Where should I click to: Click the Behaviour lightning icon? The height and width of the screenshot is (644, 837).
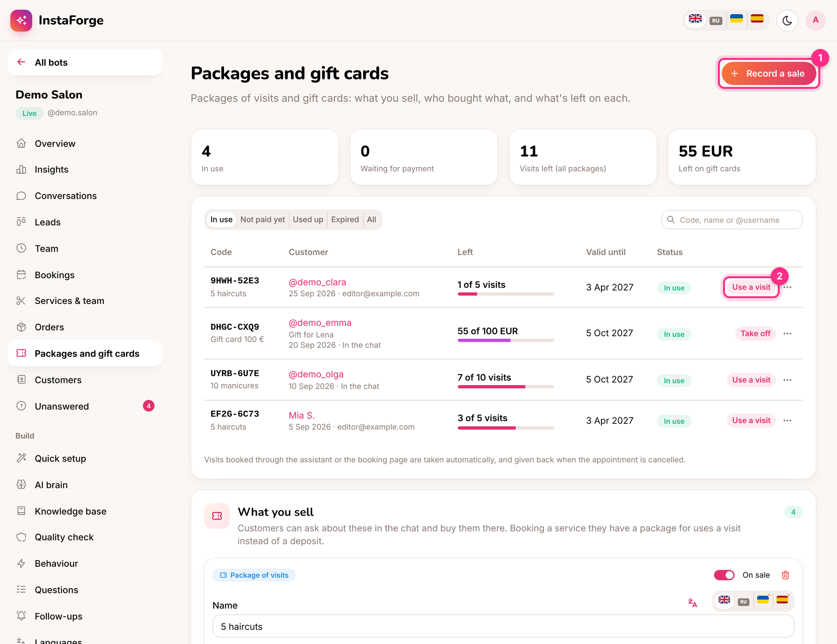(21, 563)
